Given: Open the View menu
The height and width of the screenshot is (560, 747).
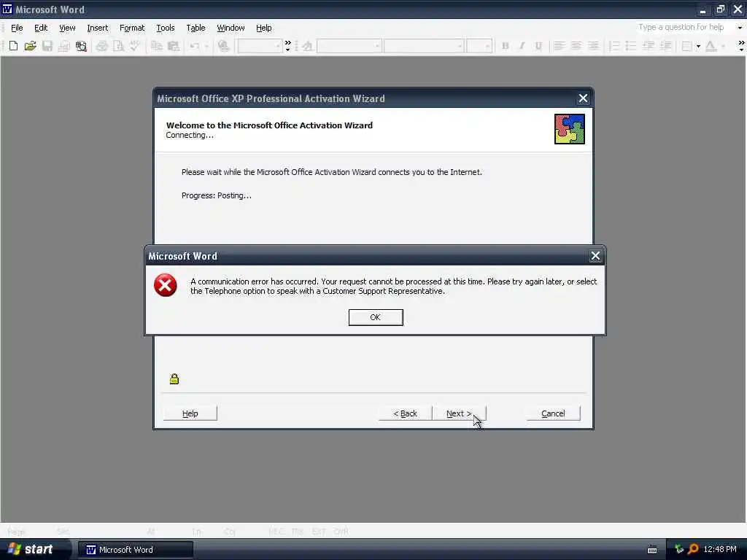Looking at the screenshot, I should click(x=67, y=28).
